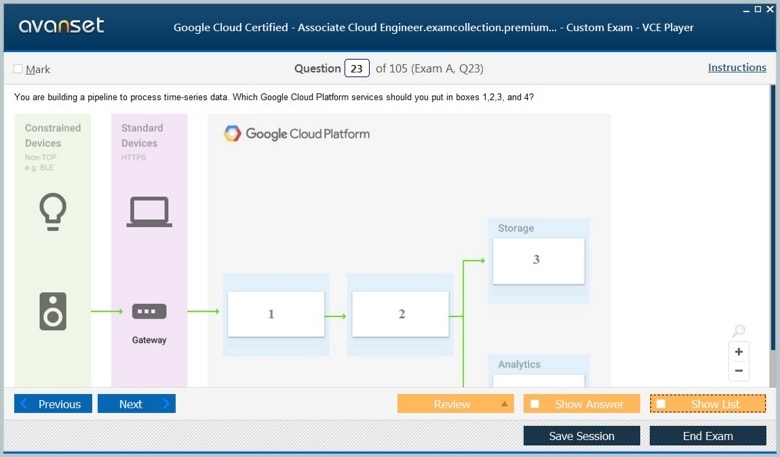Click the magnifier icon above zoom controls

point(738,331)
